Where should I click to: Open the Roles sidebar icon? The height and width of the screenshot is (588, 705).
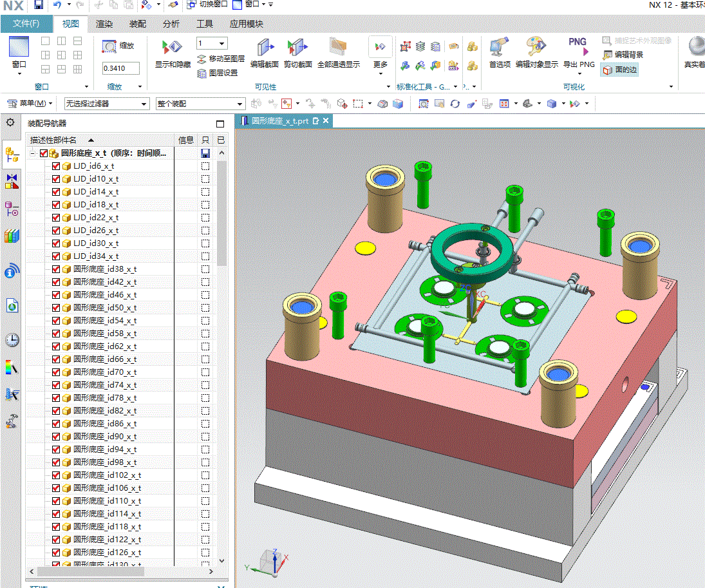[x=12, y=421]
